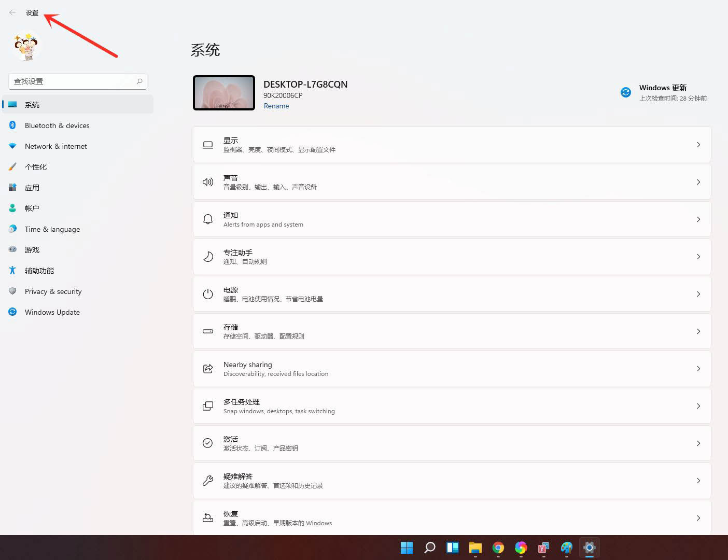
Task: Click the 电源 power icon
Action: coord(207,294)
